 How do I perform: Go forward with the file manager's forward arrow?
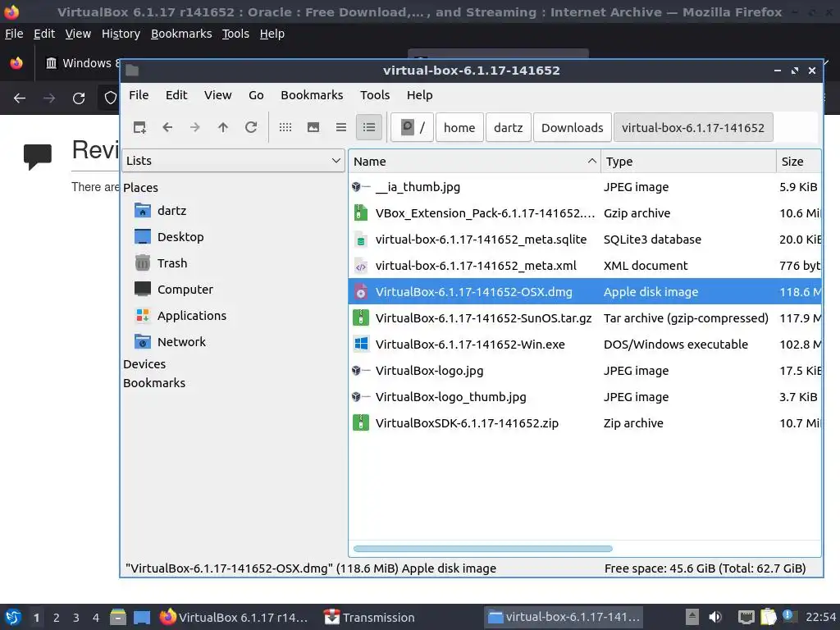[x=195, y=127]
